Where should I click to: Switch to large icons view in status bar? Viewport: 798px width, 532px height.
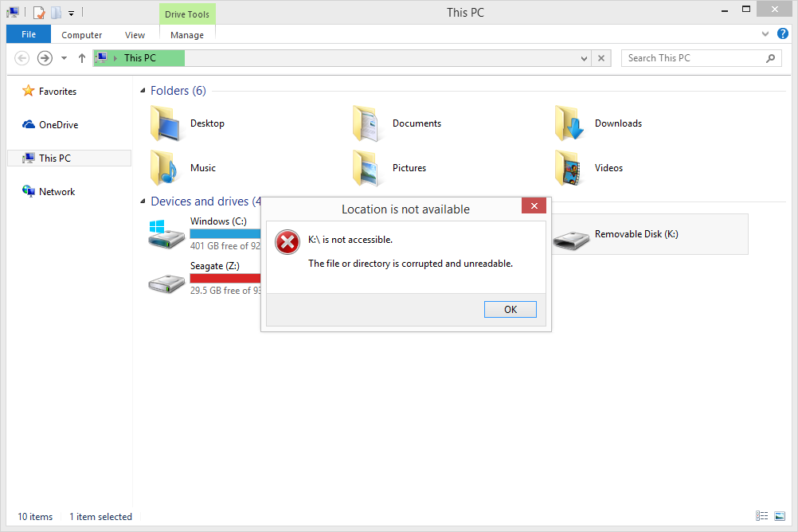[780, 516]
